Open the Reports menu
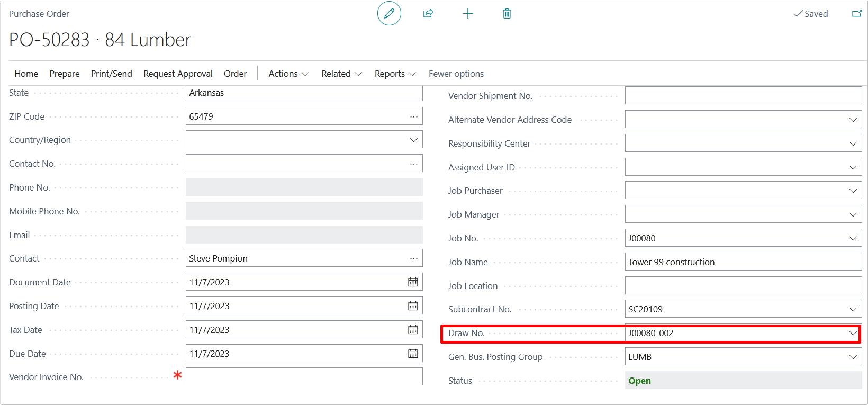Screen dimensions: 868x405 [x=395, y=74]
